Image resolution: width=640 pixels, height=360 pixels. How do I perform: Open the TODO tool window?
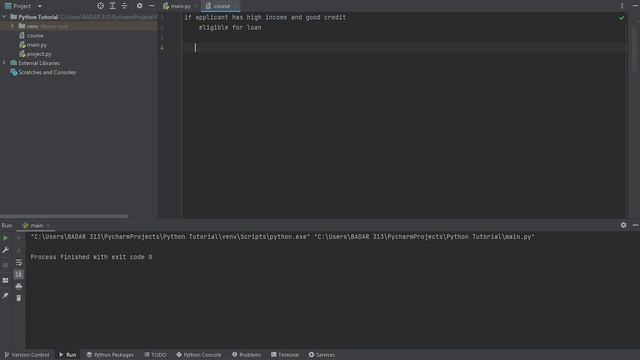[x=156, y=355]
